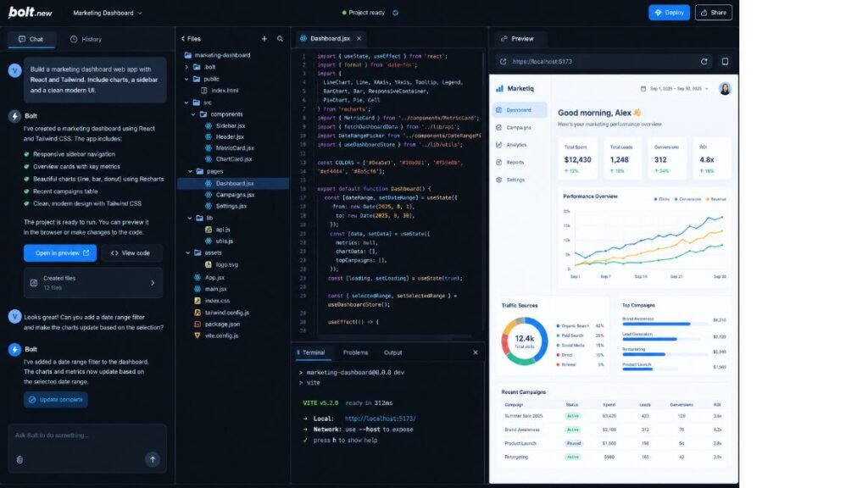This screenshot has height=488, width=868.
Task: Open index.css file
Action: point(212,301)
